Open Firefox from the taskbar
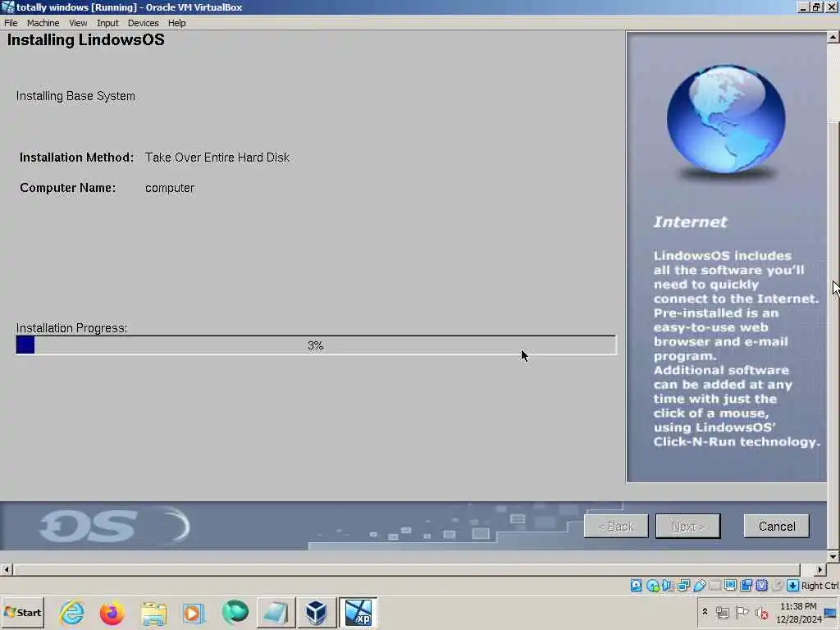840x630 pixels. coord(112,612)
